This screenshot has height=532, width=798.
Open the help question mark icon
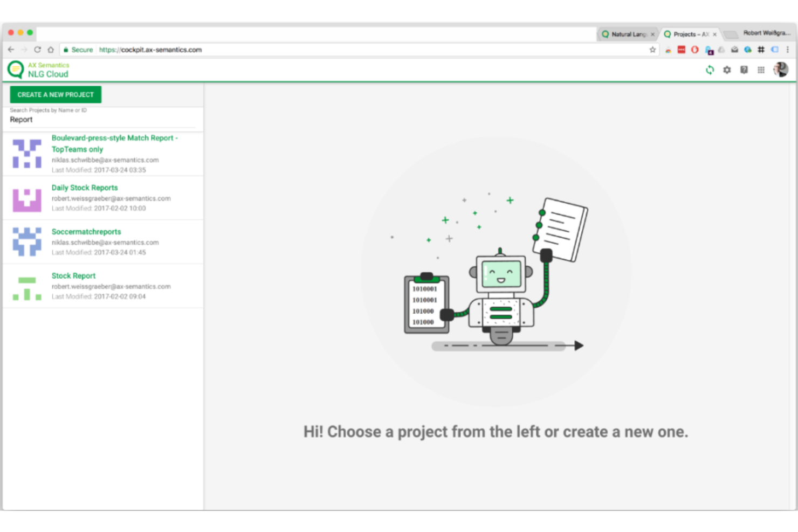tap(744, 70)
